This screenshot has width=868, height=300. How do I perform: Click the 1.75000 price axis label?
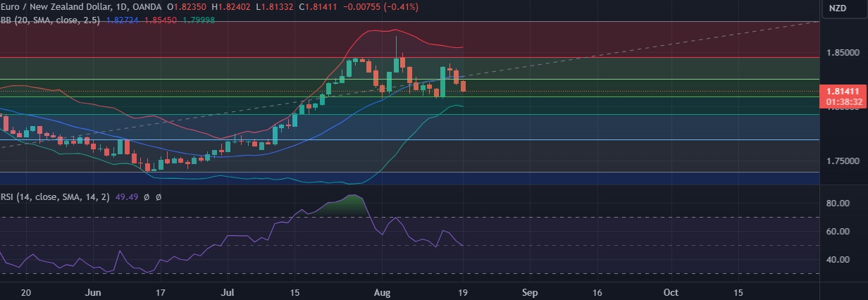pos(843,161)
